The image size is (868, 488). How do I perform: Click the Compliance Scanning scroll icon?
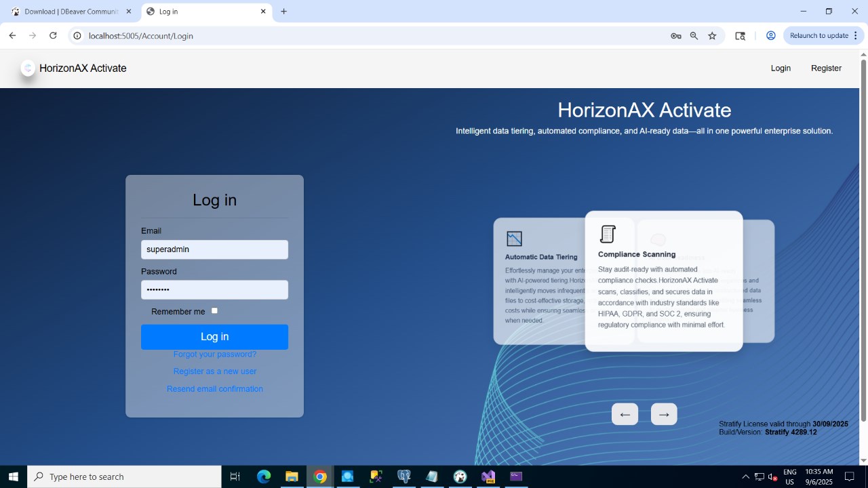608,234
